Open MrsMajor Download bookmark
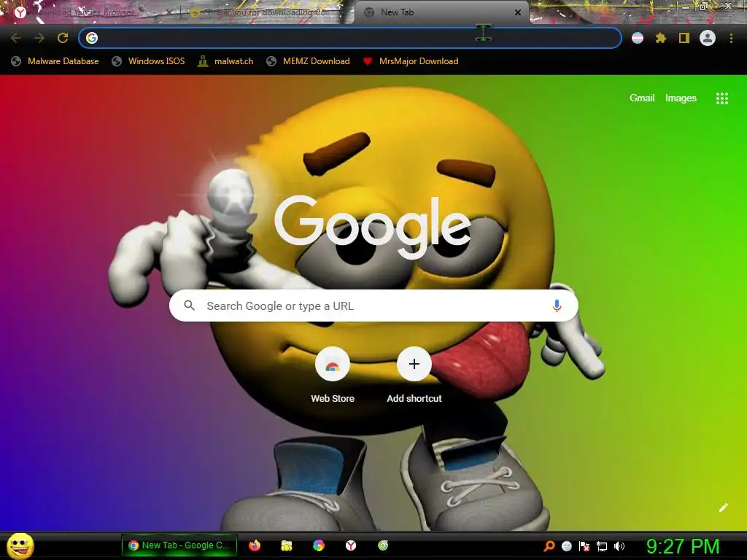This screenshot has height=560, width=747. pos(411,61)
